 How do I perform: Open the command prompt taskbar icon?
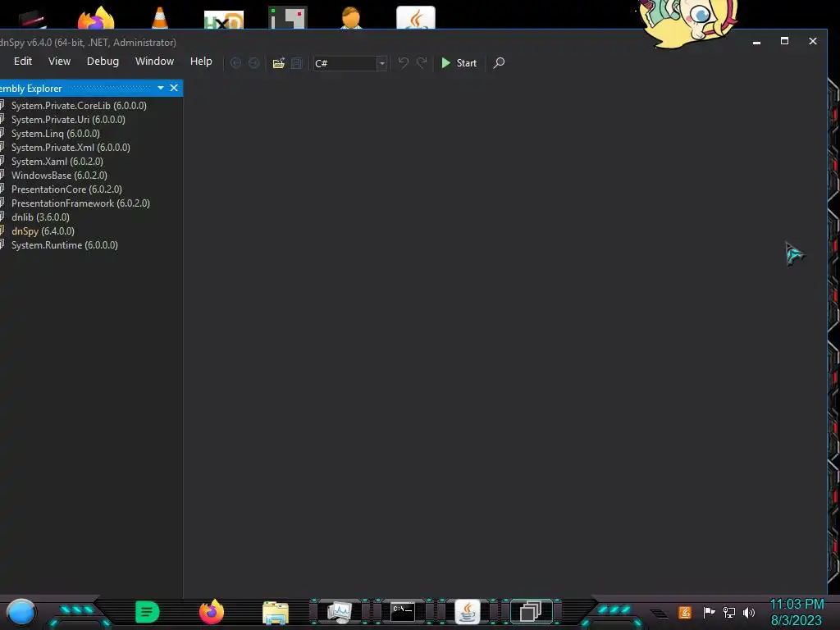403,612
